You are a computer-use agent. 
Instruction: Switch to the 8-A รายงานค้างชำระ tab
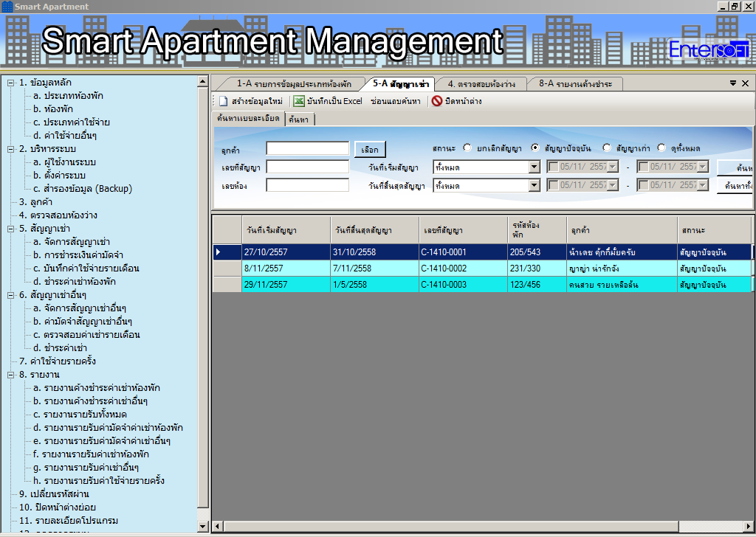pyautogui.click(x=575, y=84)
